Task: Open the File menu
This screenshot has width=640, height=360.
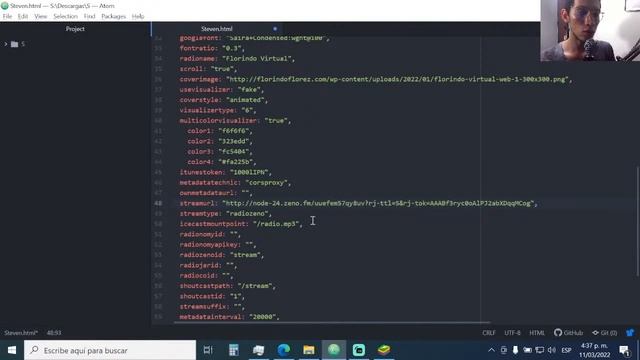Action: point(7,16)
